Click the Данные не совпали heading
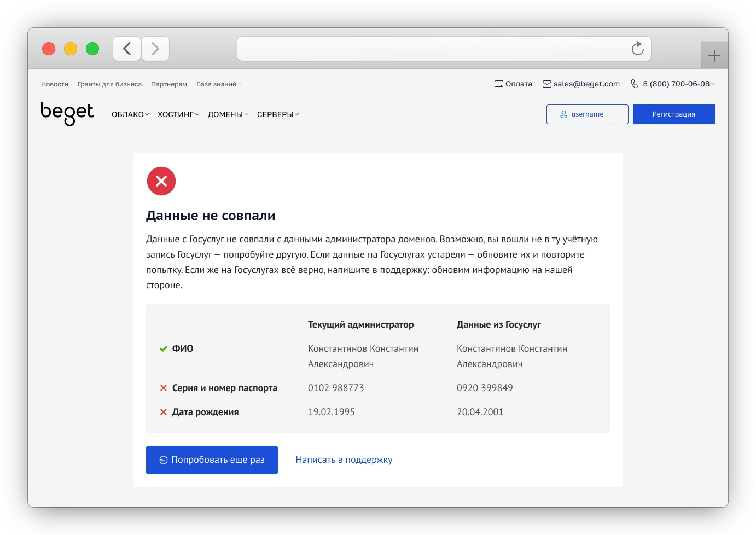 (x=211, y=216)
